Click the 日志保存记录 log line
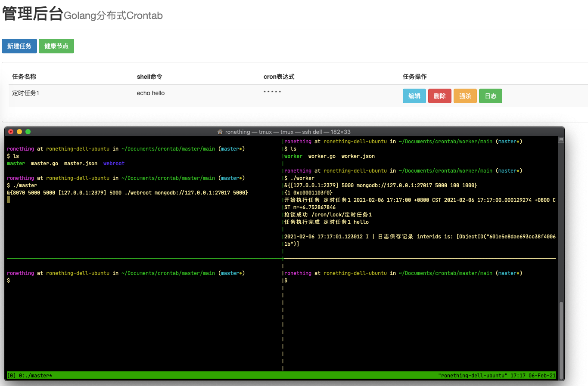This screenshot has height=386, width=588. pyautogui.click(x=420, y=240)
